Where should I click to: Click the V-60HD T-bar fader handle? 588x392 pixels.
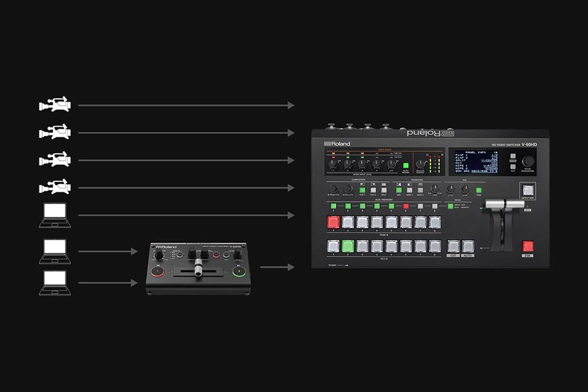coord(505,203)
